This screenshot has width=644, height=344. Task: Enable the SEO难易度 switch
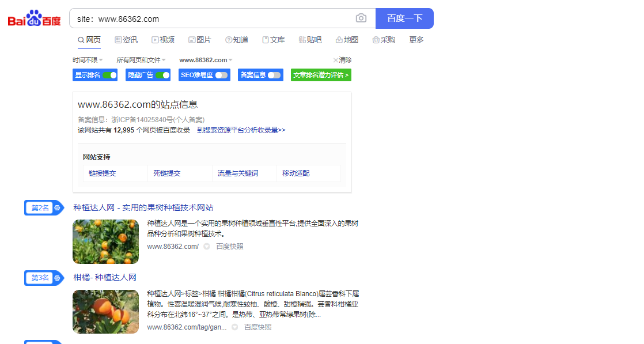click(x=222, y=75)
